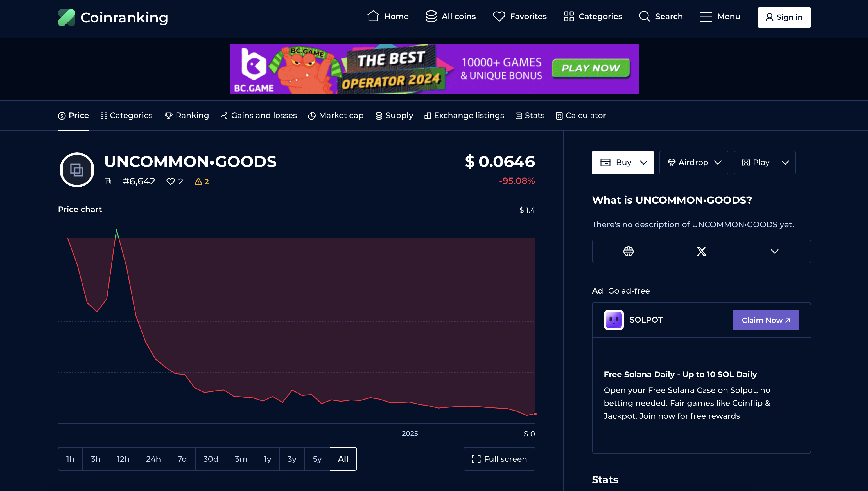Select the All chart range

click(x=343, y=459)
